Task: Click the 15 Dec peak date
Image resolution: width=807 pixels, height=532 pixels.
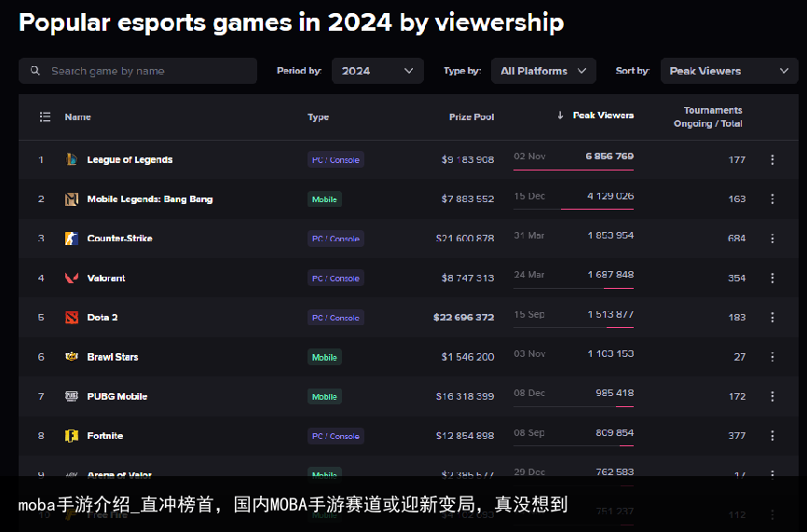Action: pos(529,196)
